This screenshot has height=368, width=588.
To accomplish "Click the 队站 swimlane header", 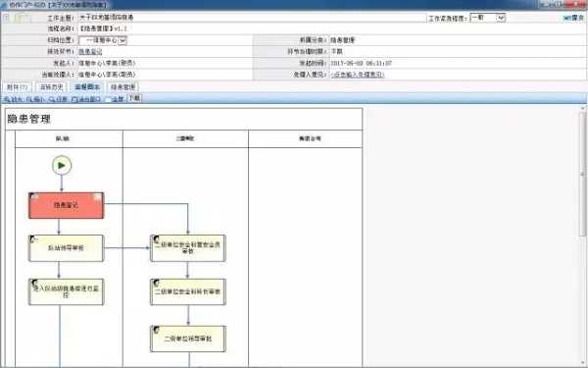I will point(63,138).
